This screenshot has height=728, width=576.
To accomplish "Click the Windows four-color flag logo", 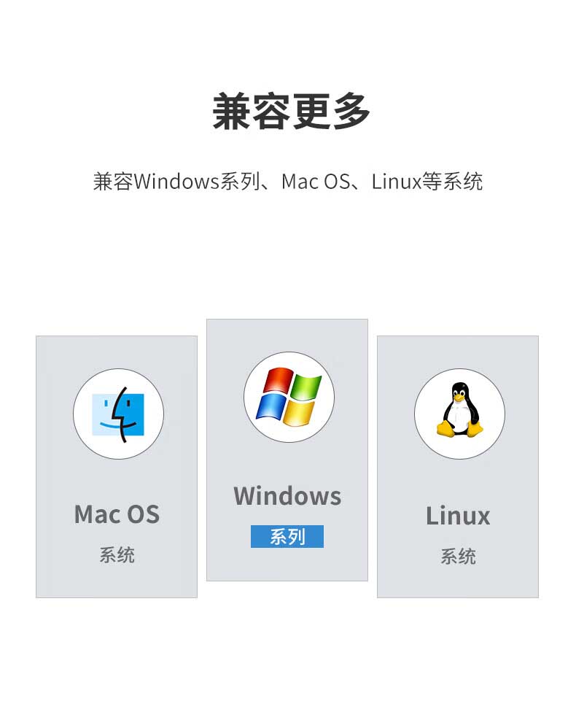I will 289,397.
